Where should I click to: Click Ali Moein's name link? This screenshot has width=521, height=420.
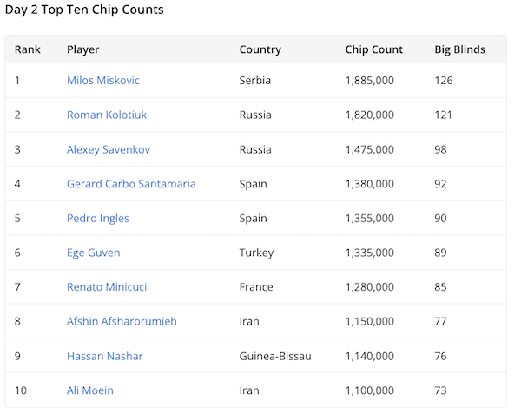coord(89,390)
